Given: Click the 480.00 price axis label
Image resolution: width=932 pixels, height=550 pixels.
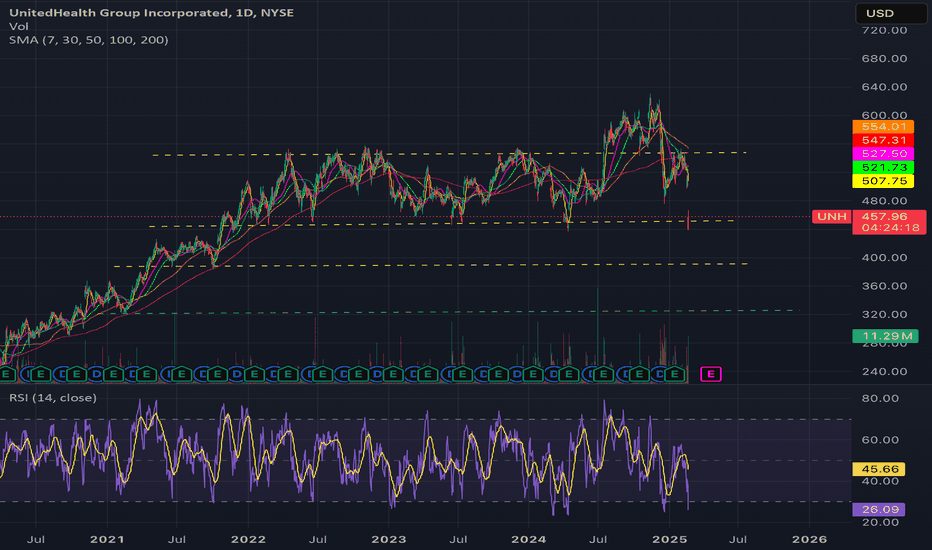Looking at the screenshot, I should [x=884, y=200].
